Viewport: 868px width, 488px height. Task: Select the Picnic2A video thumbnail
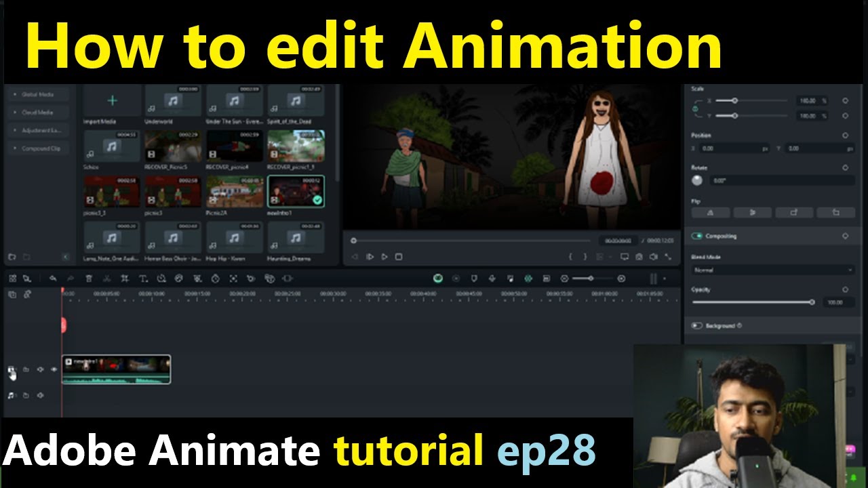coord(235,192)
